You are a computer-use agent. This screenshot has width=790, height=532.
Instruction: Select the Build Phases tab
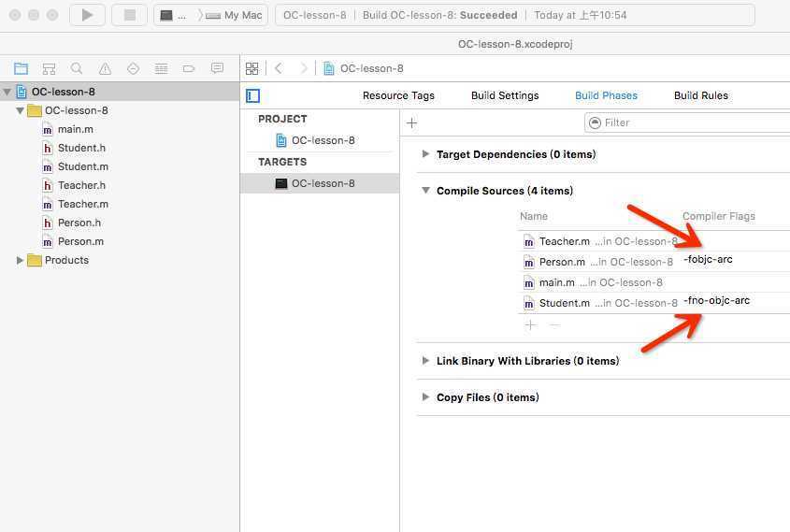tap(606, 95)
